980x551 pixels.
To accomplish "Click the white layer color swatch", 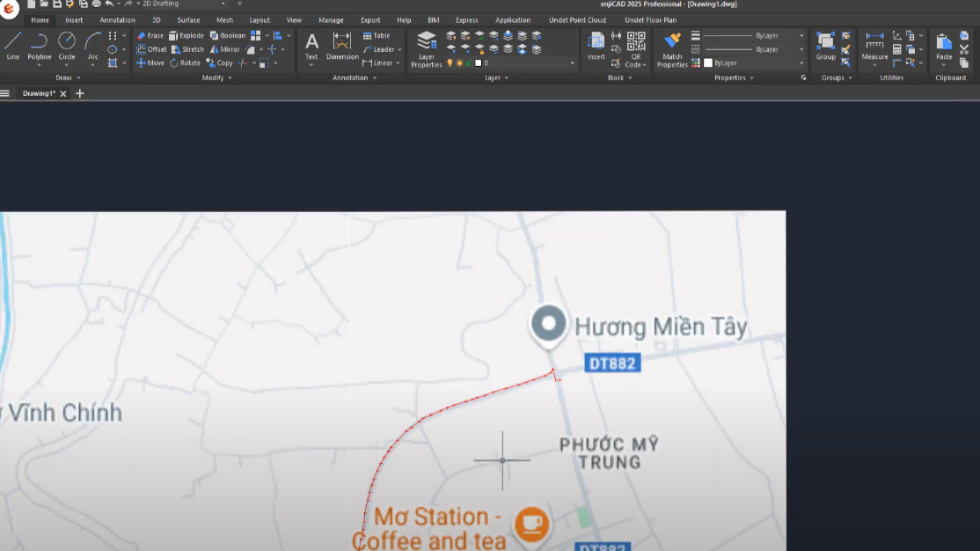I will tap(479, 63).
